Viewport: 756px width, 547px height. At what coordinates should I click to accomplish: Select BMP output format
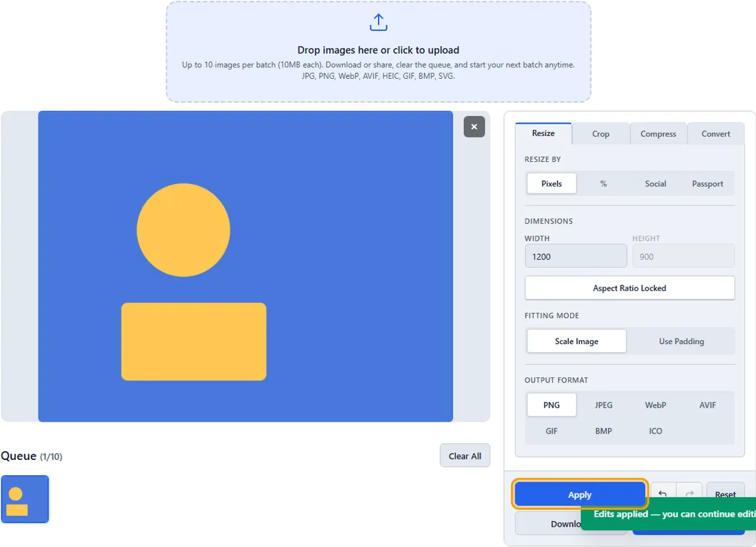[x=604, y=431]
